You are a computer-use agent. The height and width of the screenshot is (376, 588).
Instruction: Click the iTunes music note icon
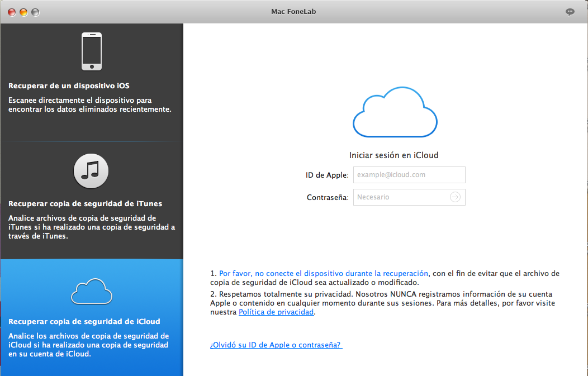click(x=91, y=171)
